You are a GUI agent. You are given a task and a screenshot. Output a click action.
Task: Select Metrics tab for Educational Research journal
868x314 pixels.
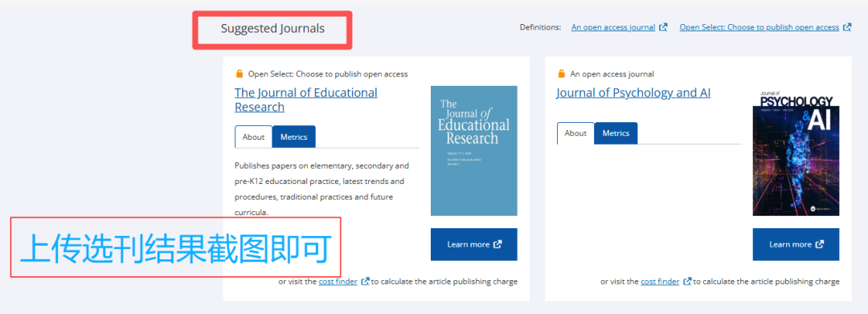click(294, 137)
